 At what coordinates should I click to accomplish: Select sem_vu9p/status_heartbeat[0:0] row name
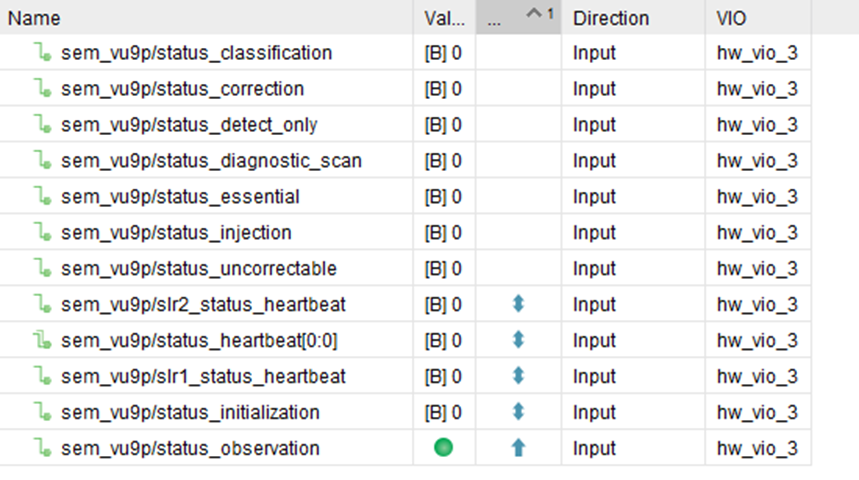[x=199, y=341]
